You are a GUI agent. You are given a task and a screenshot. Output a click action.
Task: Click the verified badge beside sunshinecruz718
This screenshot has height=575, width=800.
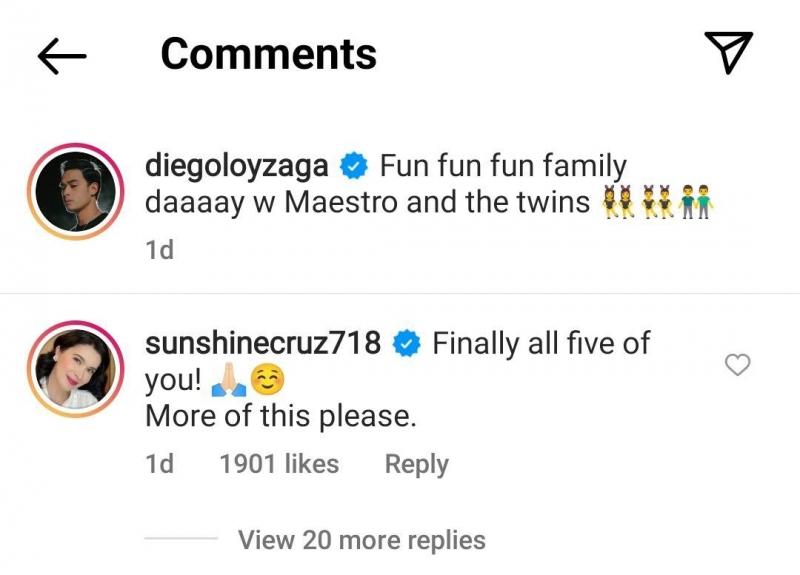(405, 345)
